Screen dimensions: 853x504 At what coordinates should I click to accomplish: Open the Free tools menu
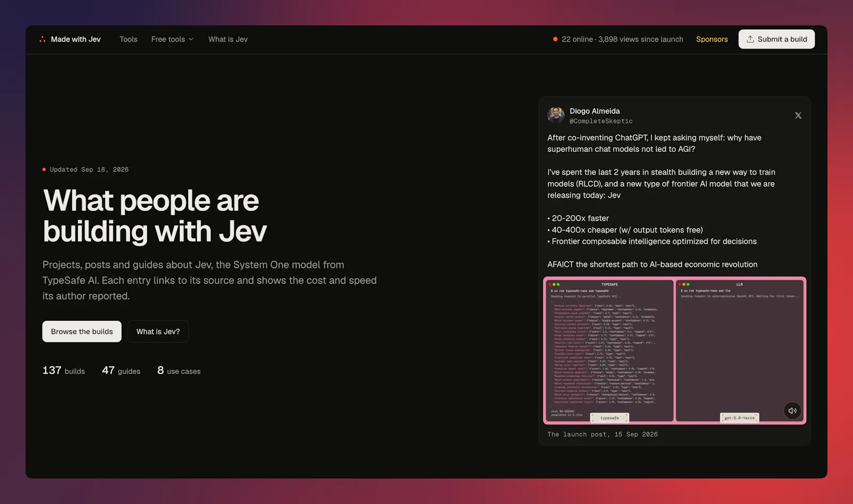[172, 39]
